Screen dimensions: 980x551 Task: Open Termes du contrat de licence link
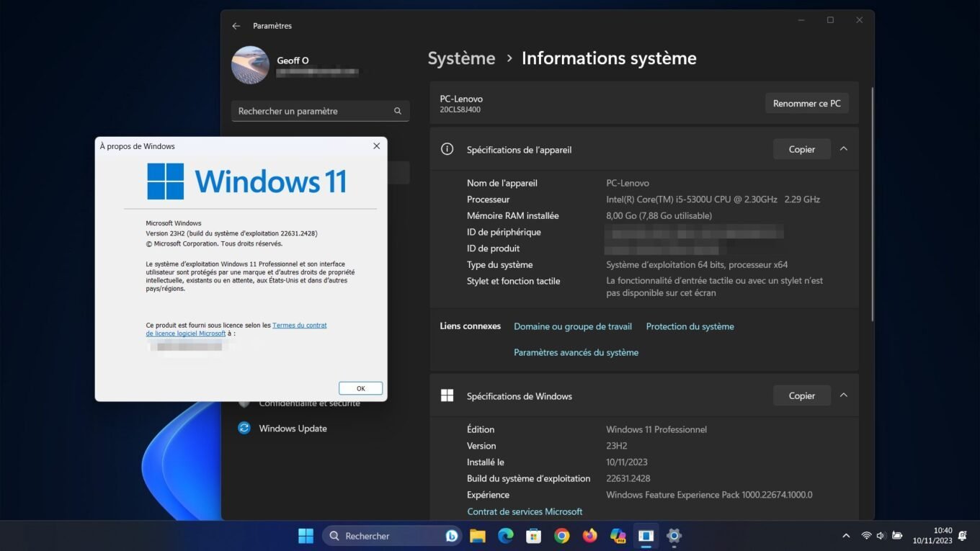[236, 329]
